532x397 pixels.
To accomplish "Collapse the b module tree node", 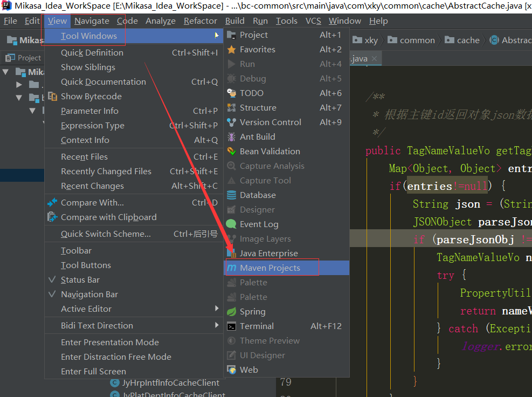I will [x=19, y=98].
